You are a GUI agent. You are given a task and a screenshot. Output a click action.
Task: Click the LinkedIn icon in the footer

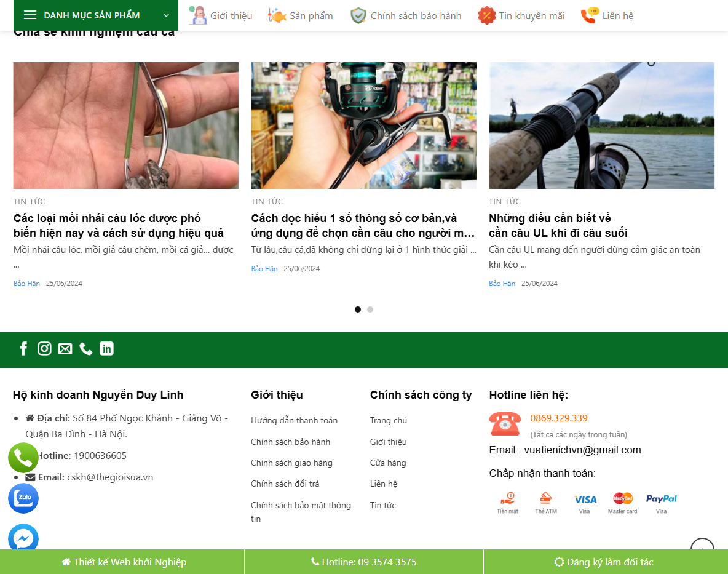pos(106,348)
